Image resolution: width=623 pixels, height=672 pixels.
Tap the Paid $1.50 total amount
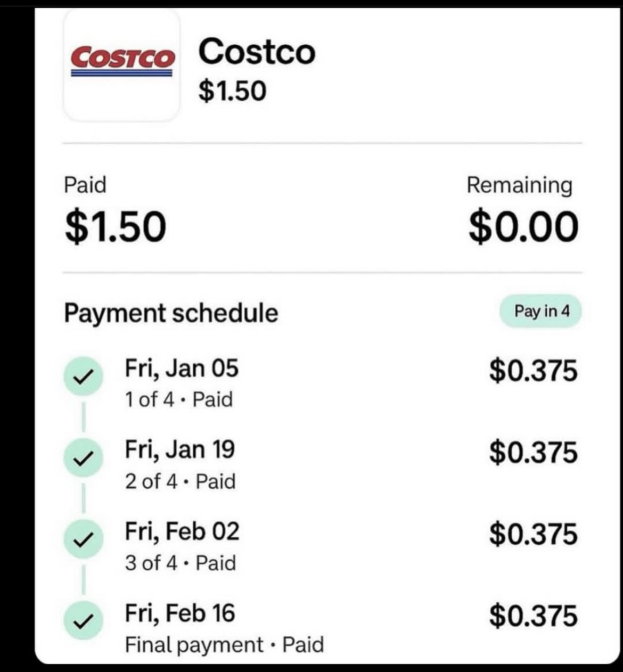pos(116,226)
